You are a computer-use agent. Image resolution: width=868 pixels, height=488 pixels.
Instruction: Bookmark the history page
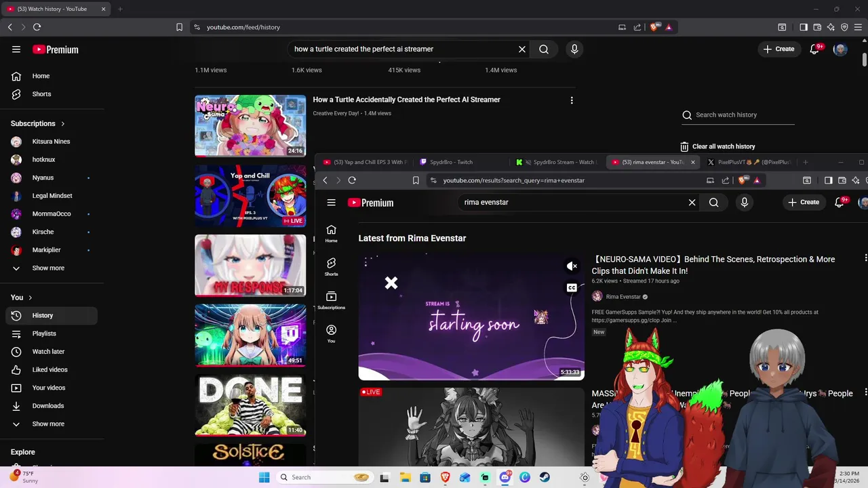179,27
